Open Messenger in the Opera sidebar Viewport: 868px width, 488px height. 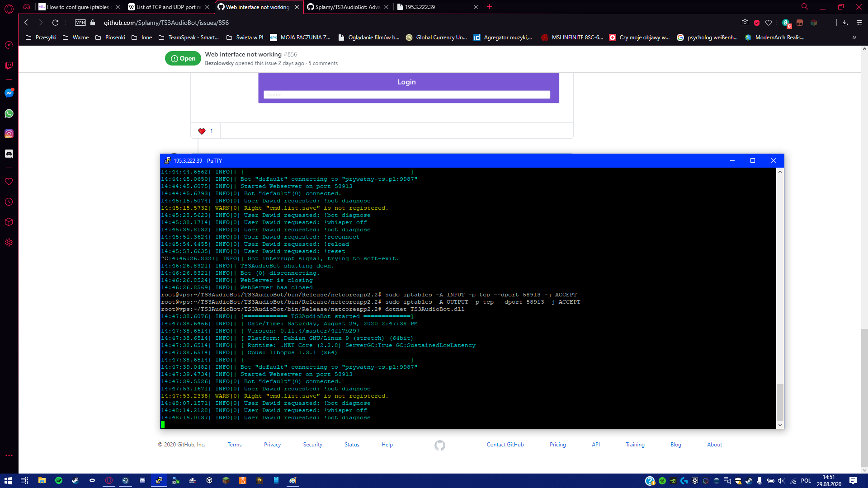9,93
